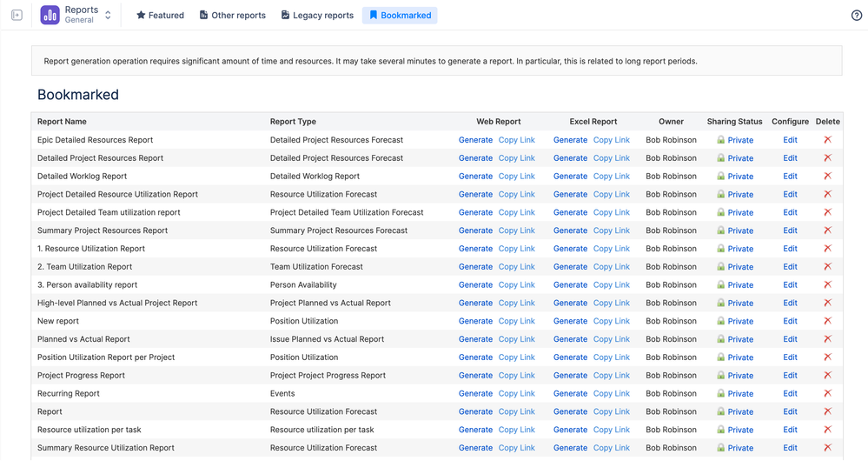Delete the Detailed Project Resources Report
Viewport: 868px width, 461px height.
pos(827,158)
